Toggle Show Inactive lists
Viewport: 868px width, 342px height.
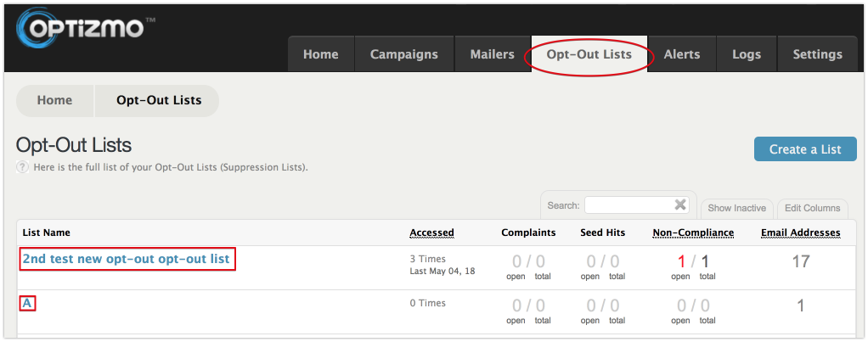737,209
